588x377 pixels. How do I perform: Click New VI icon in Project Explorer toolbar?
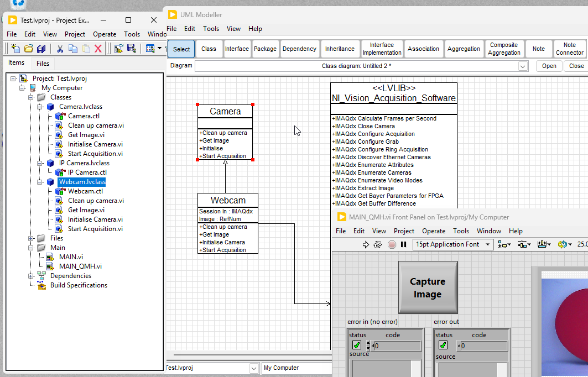[x=15, y=49]
